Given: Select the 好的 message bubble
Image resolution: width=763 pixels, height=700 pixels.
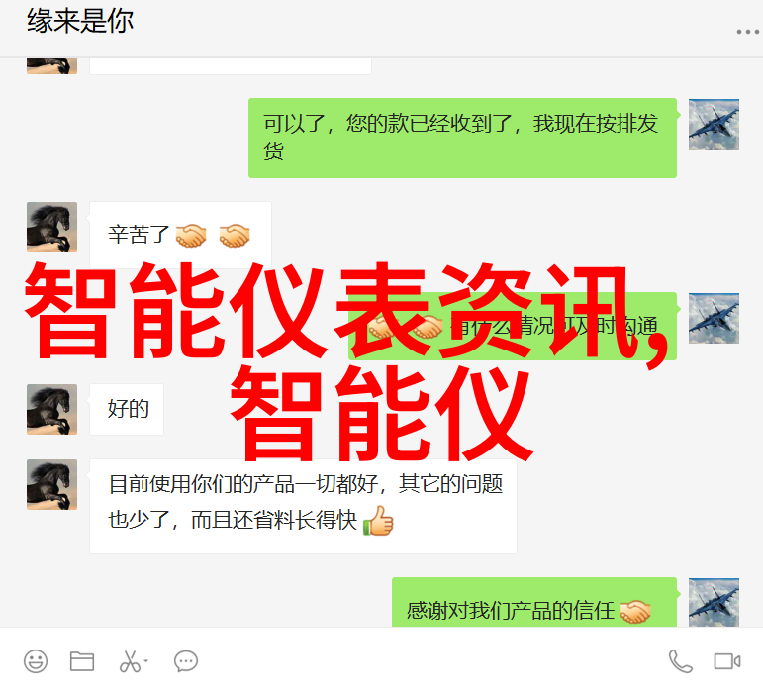Looking at the screenshot, I should point(127,409).
